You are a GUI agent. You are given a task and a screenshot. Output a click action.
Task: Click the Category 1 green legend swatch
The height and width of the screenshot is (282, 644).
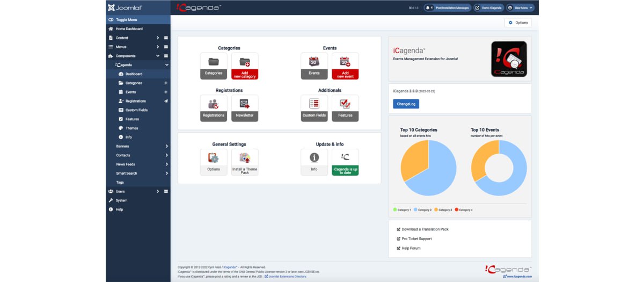(x=394, y=209)
